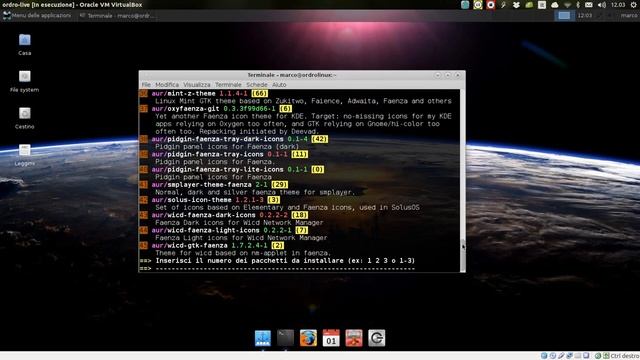Launch Firefox from the dock
Screen dimensions: 640x360
click(308, 338)
